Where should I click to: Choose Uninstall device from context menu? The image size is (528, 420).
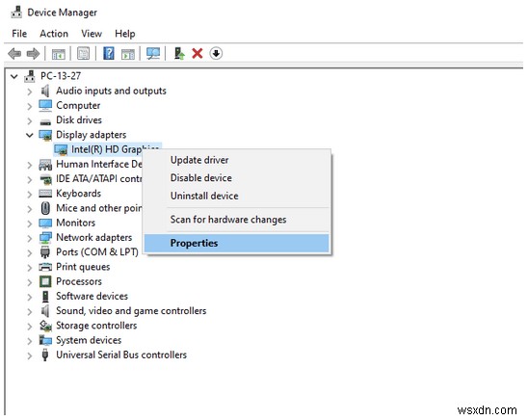(236, 196)
